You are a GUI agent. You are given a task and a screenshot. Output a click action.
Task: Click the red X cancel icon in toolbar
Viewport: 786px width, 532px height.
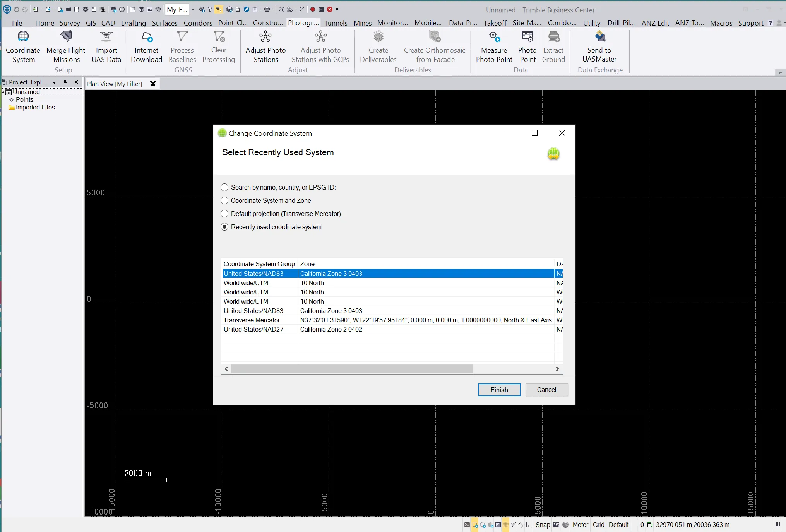[x=330, y=9]
